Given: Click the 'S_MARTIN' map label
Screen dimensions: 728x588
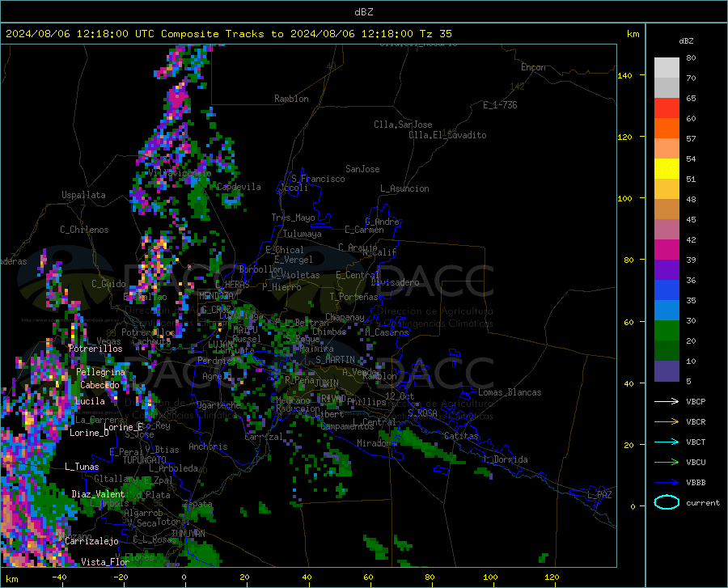Looking at the screenshot, I should pos(335,360).
